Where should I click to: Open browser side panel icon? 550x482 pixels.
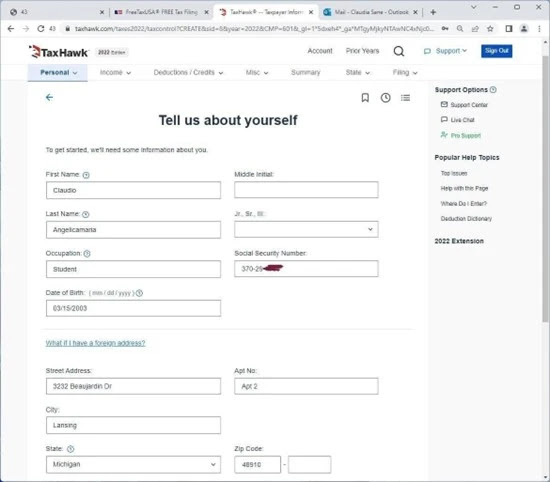pos(509,29)
